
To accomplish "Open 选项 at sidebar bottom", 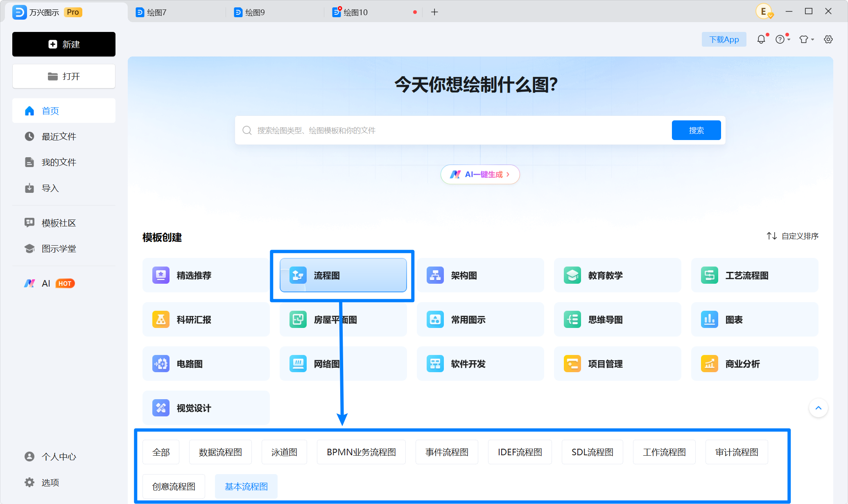I will (x=64, y=482).
